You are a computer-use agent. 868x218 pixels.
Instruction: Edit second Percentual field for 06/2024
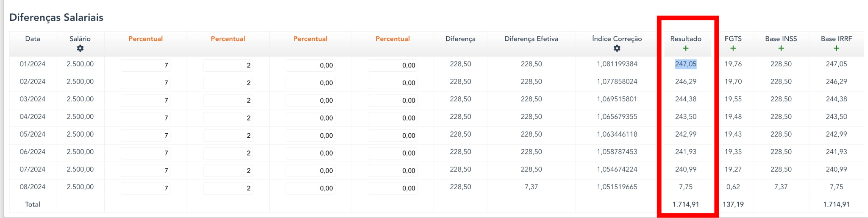pyautogui.click(x=228, y=153)
